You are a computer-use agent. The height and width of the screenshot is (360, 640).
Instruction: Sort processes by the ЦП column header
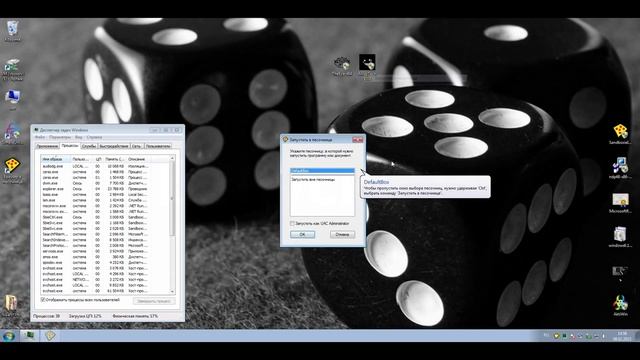coord(98,159)
